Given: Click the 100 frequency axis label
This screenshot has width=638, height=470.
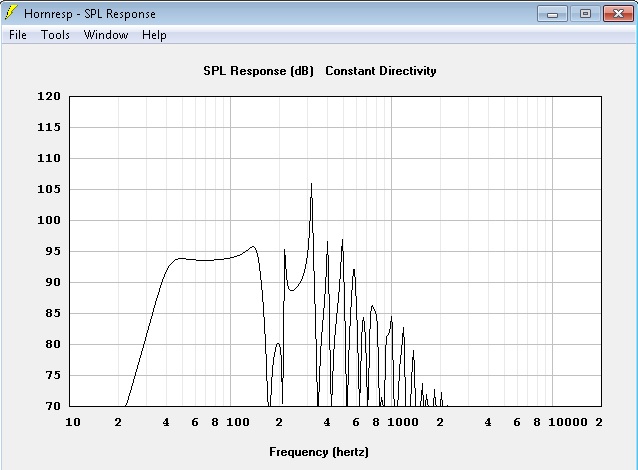Looking at the screenshot, I should point(238,422).
